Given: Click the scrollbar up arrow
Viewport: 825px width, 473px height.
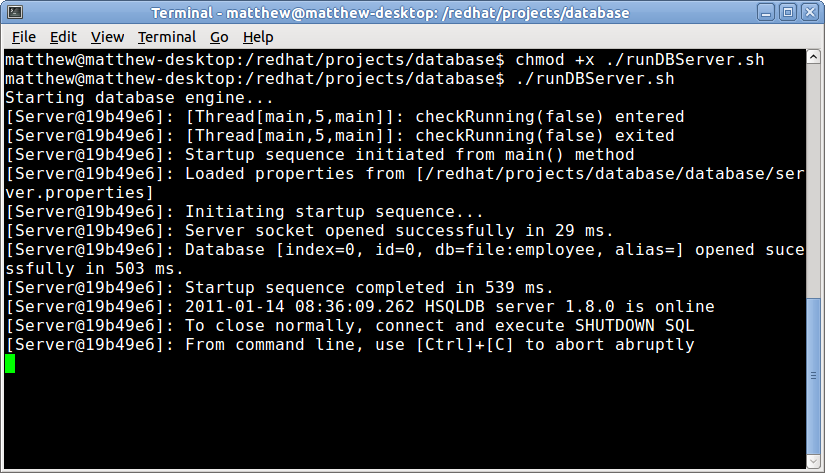Looking at the screenshot, I should pos(812,58).
